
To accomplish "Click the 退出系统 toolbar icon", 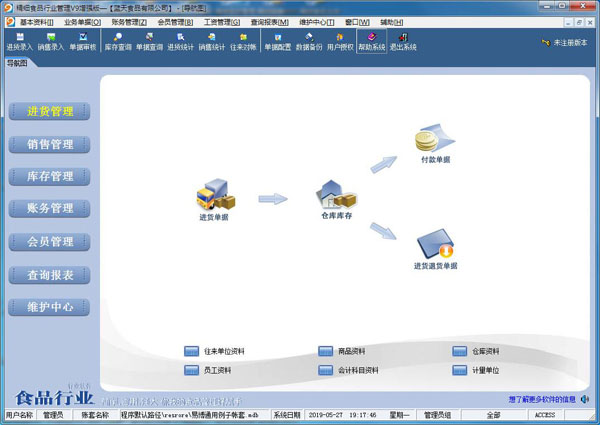I will [402, 41].
